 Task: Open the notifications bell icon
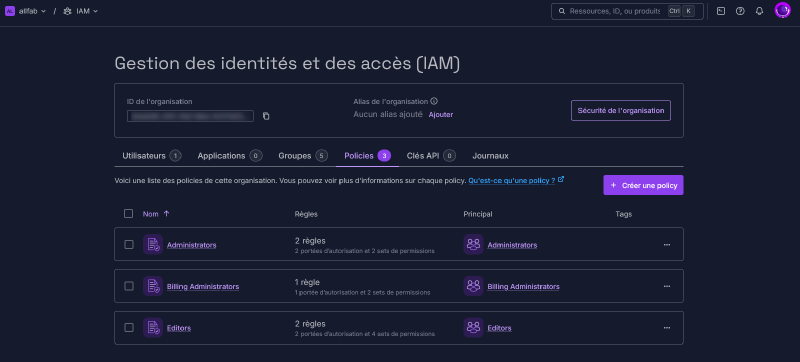click(x=759, y=11)
